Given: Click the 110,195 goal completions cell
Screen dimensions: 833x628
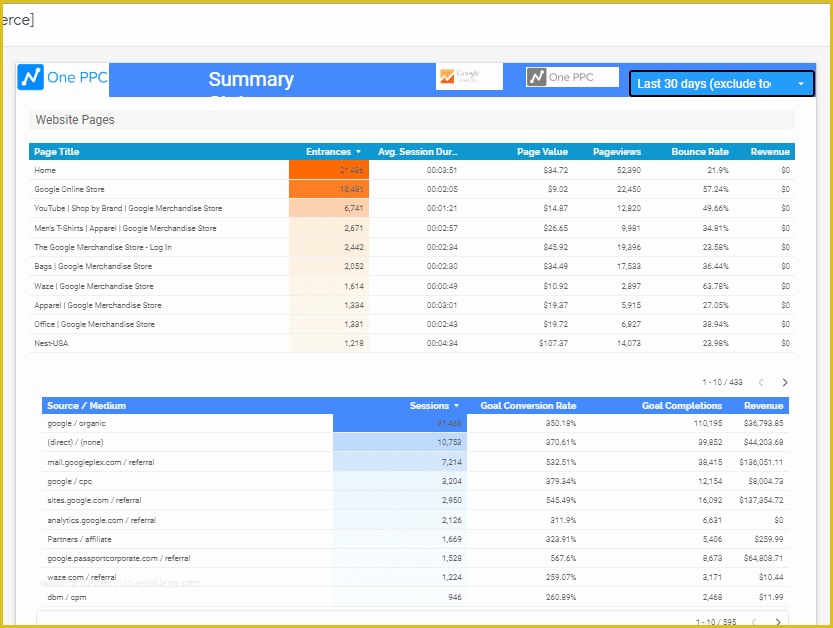Looking at the screenshot, I should [x=708, y=423].
